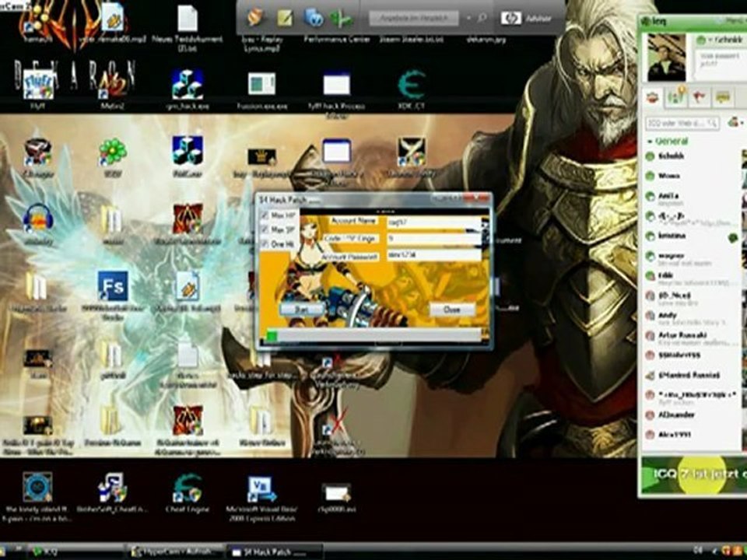The image size is (747, 560).
Task: Open the Metin2 desktop shortcut
Action: [x=111, y=89]
